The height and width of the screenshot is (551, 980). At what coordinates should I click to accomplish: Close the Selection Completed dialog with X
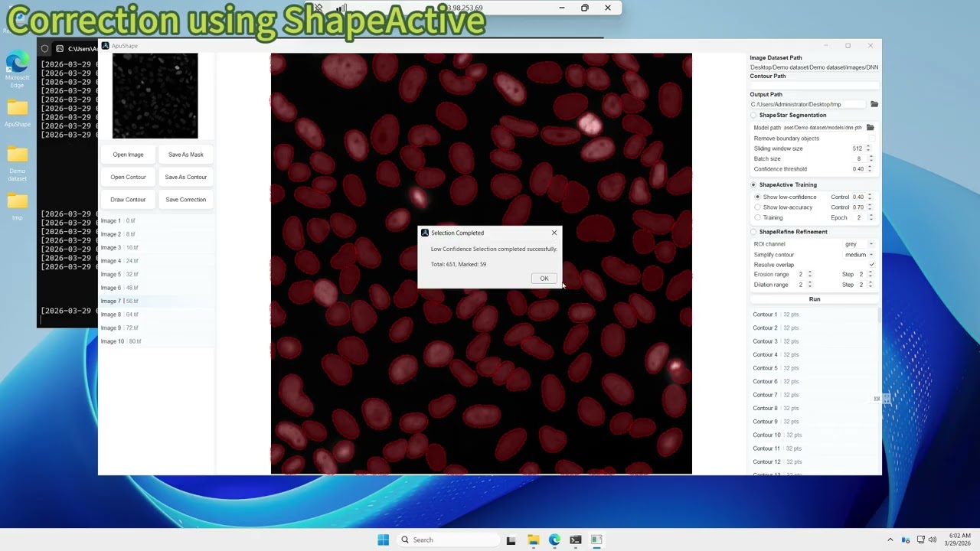pyautogui.click(x=554, y=233)
